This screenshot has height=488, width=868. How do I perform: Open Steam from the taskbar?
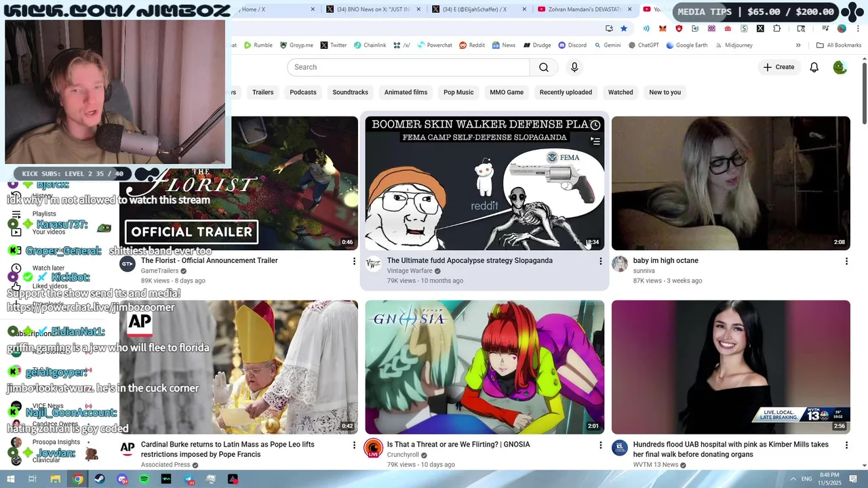[x=100, y=479]
